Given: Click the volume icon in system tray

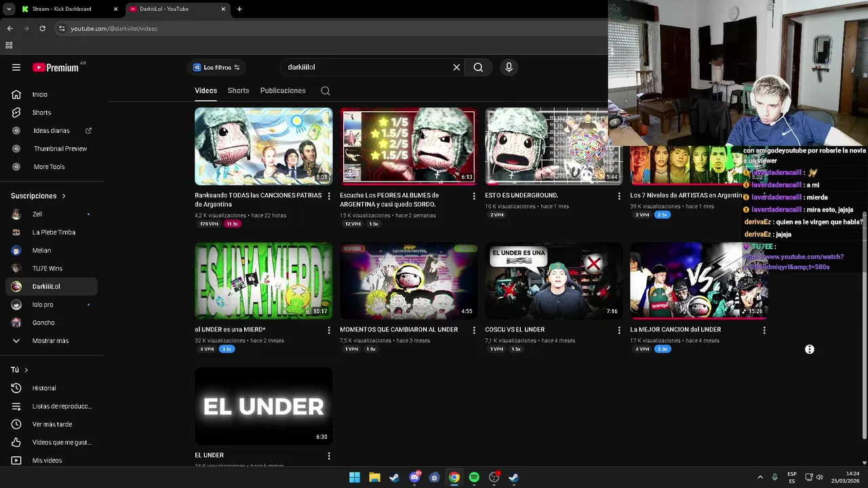Looking at the screenshot, I should pyautogui.click(x=819, y=477).
